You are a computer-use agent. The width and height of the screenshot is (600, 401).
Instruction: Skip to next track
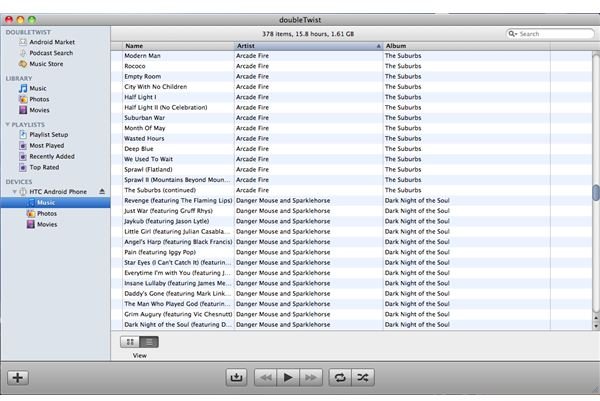pos(311,378)
